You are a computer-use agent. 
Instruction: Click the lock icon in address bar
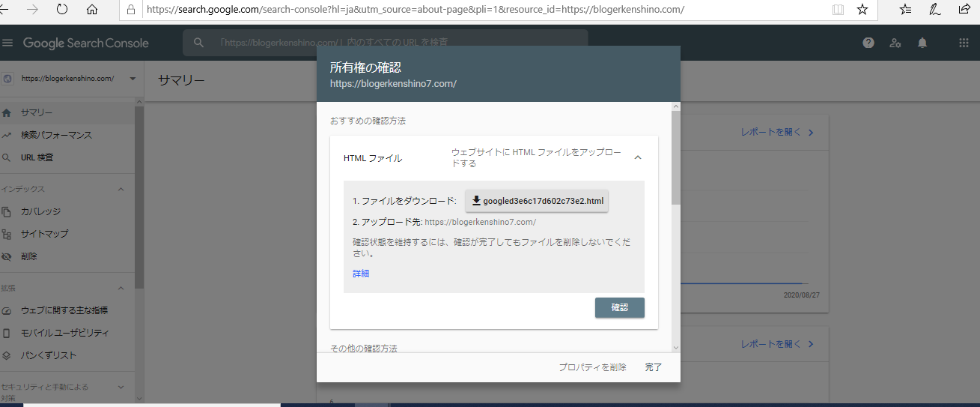131,10
